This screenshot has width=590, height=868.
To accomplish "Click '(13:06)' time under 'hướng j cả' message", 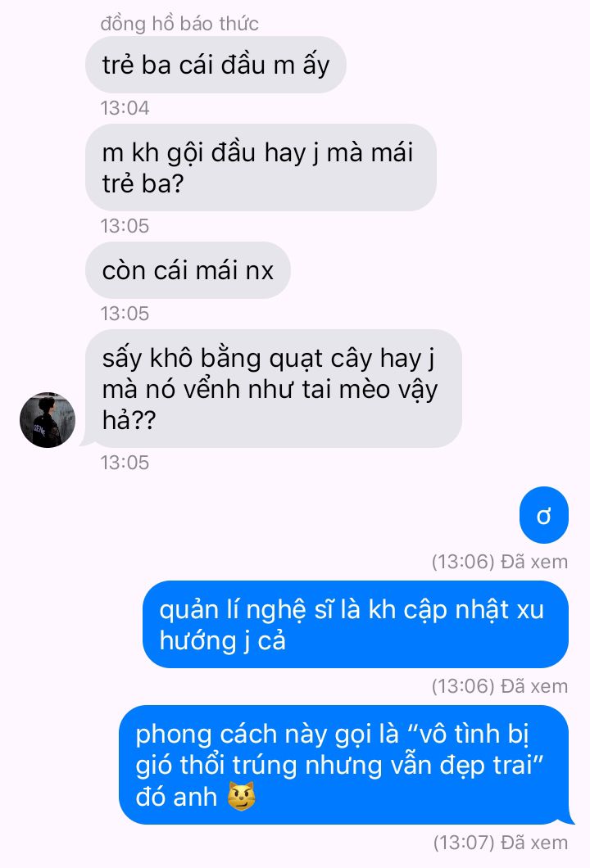I will (463, 686).
